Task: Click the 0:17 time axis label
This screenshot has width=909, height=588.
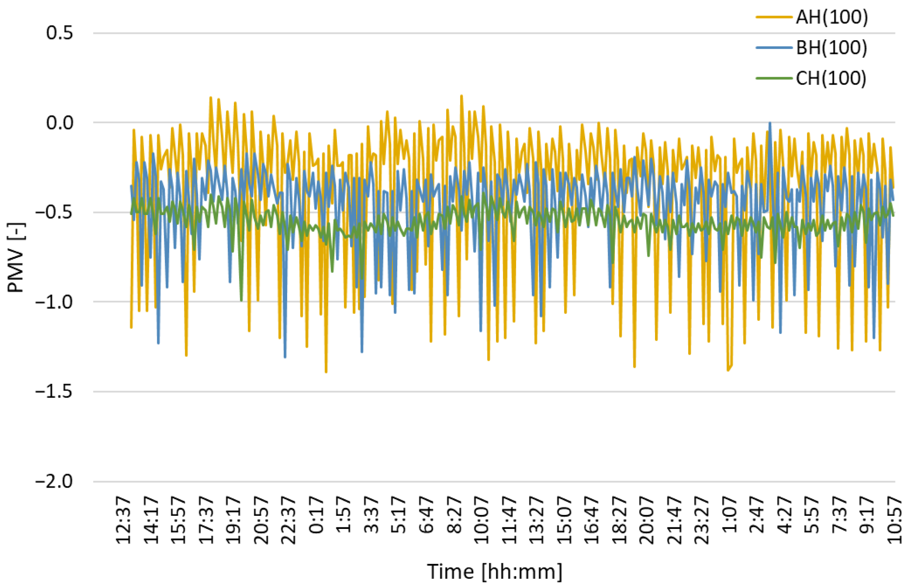Action: [x=316, y=515]
